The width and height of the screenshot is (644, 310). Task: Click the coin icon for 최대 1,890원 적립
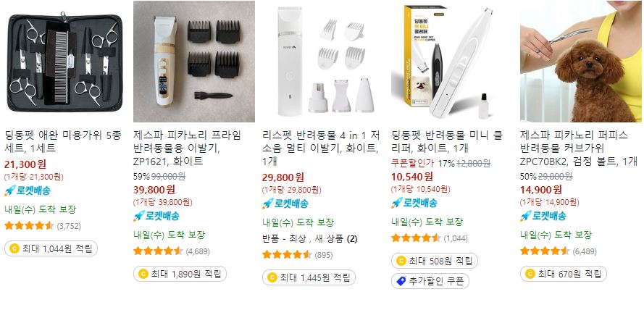click(x=143, y=274)
